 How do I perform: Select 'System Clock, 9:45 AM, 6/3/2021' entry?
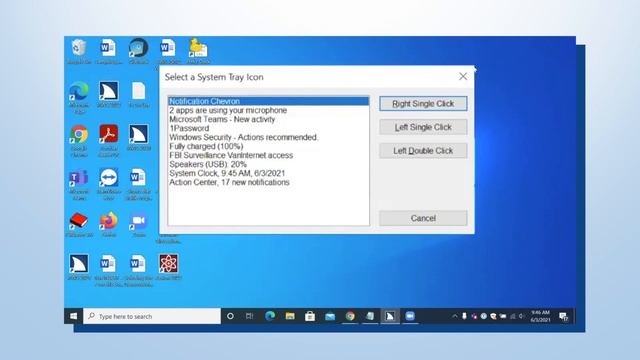pos(269,173)
